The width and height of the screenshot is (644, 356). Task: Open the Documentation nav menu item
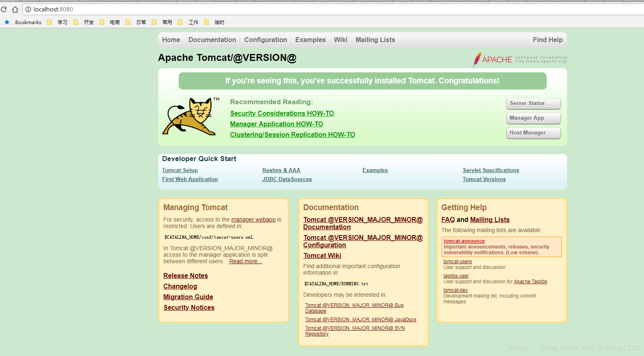point(212,40)
